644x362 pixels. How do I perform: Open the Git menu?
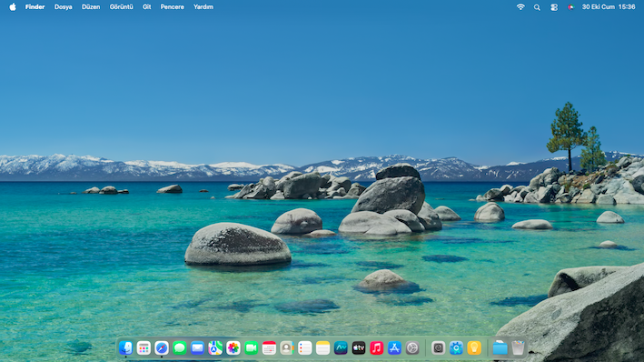(x=146, y=7)
